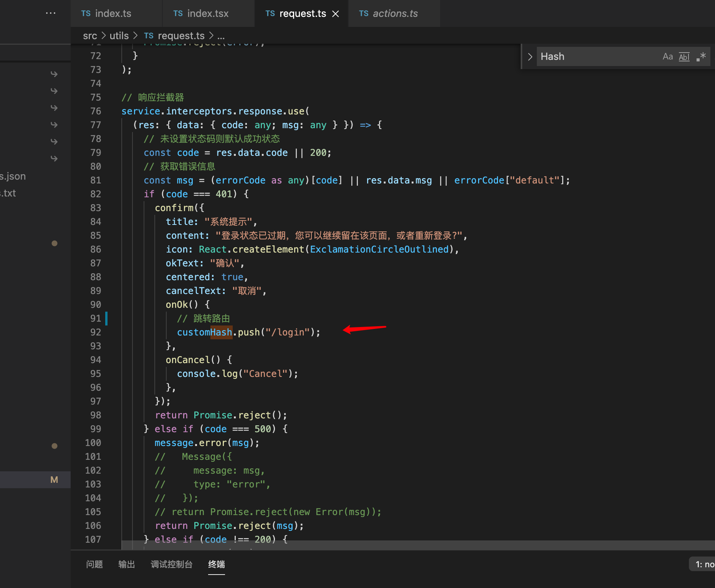Open the terminal selector dropdown
Screen dimensions: 715x588
pos(702,564)
